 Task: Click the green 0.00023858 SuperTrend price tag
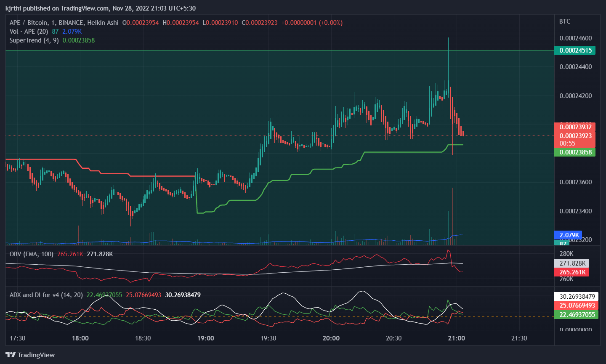(x=575, y=152)
